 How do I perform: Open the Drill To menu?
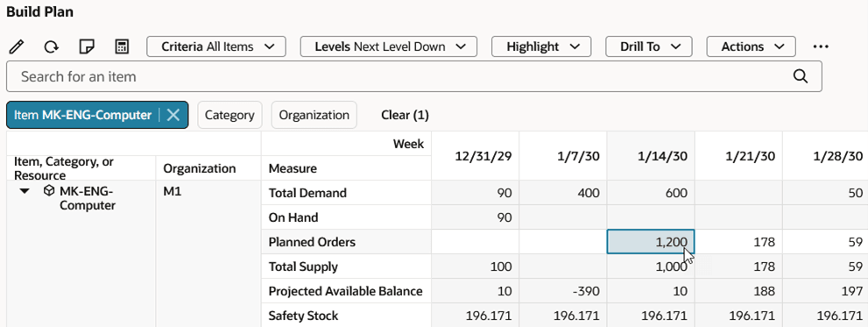pos(649,46)
